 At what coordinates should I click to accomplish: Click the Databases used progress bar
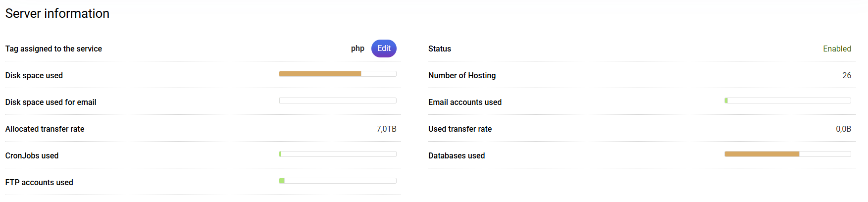(x=787, y=154)
